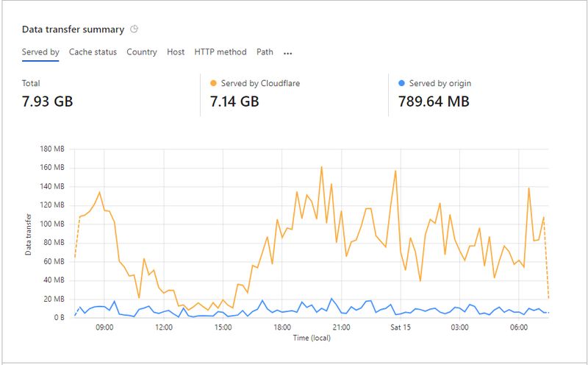This screenshot has height=365, width=588.
Task: Click the Total label above 7.93 GB
Action: pyautogui.click(x=31, y=83)
